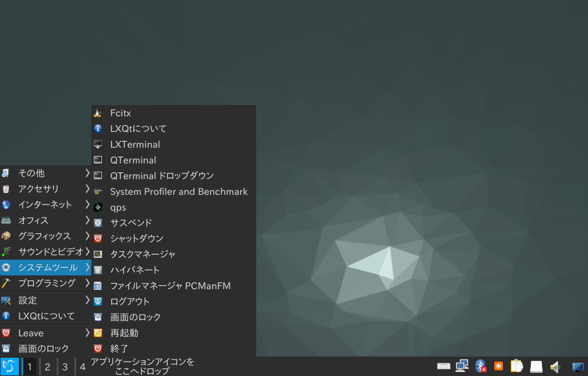Choose 再起動 to reboot

point(174,333)
